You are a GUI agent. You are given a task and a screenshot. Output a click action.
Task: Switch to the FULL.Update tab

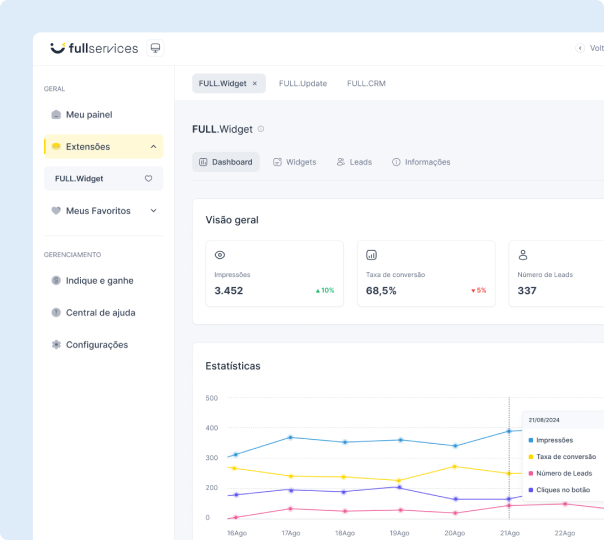click(x=303, y=84)
